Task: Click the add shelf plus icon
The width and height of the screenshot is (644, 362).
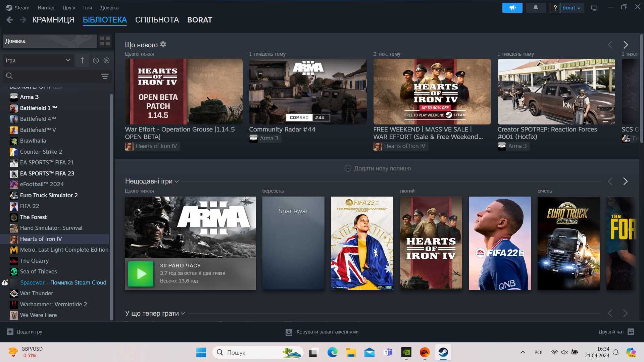Action: tap(348, 168)
